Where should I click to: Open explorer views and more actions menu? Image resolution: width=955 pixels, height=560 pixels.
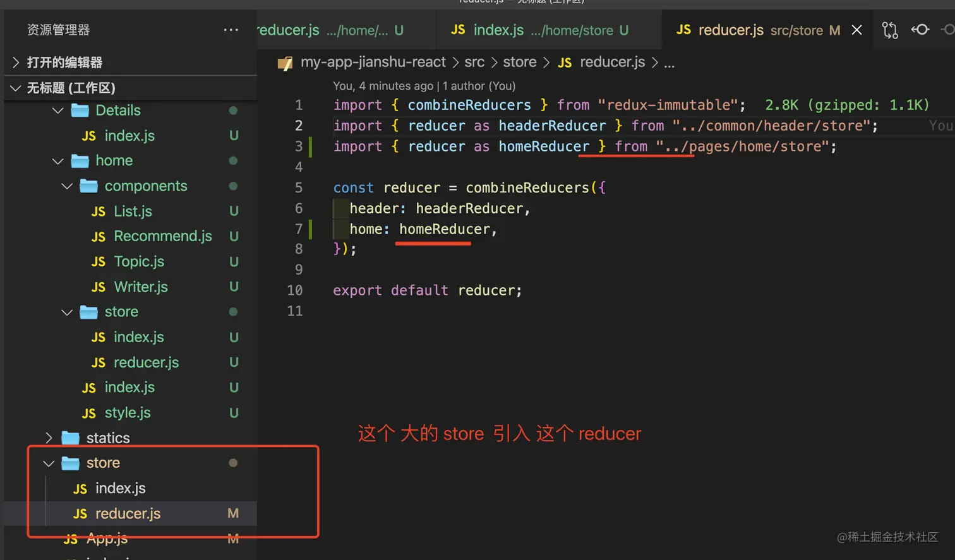point(231,30)
